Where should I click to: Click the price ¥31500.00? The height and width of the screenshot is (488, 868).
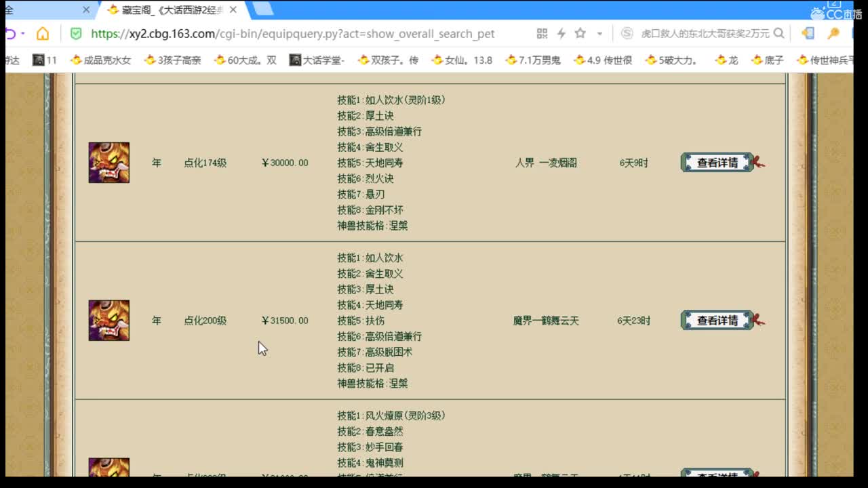click(x=285, y=321)
